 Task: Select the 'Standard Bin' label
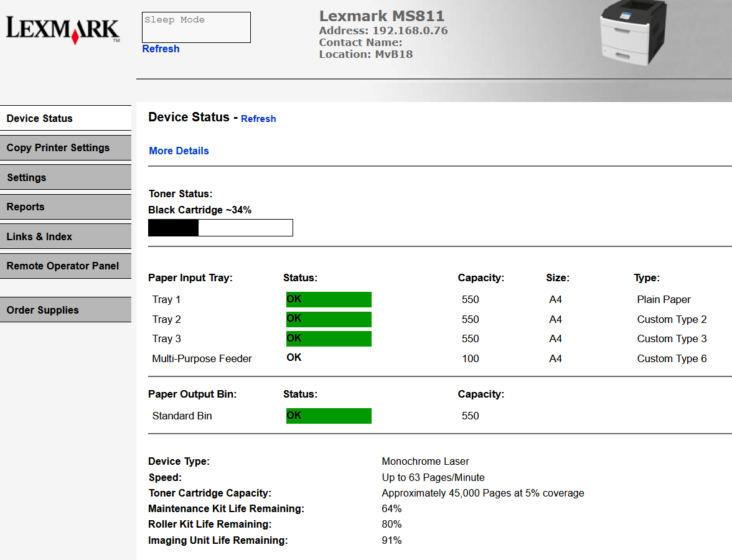182,416
